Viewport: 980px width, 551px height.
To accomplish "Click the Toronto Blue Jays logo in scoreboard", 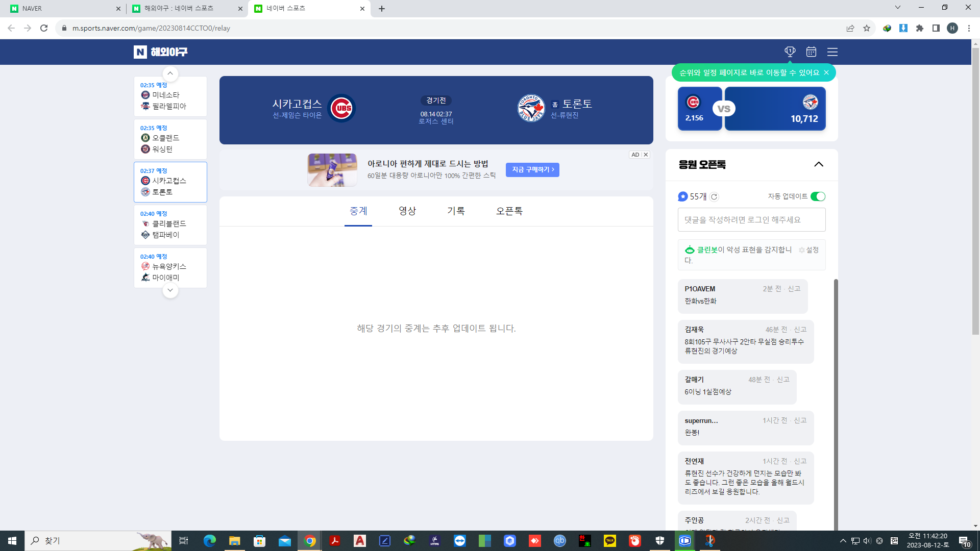I will point(531,108).
